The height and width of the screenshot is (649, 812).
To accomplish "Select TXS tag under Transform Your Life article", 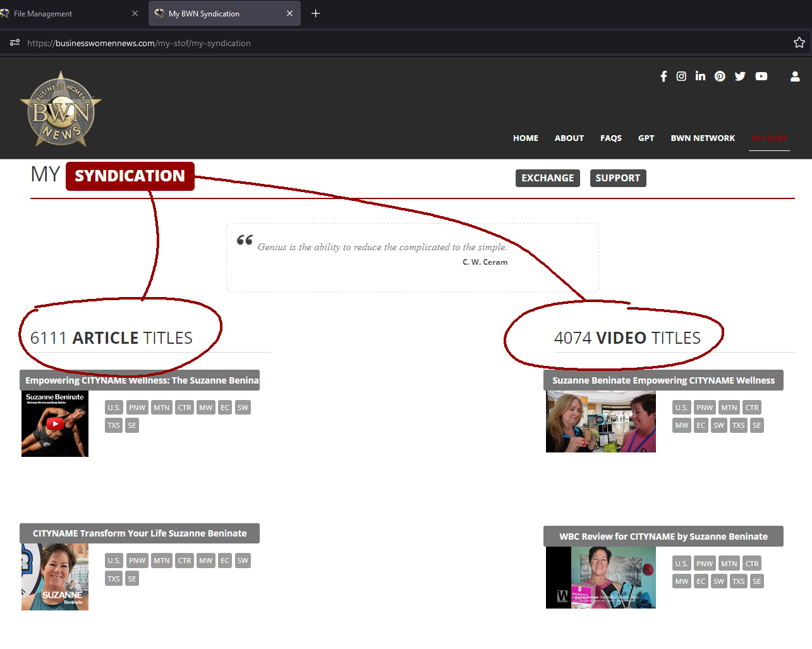I will (114, 579).
